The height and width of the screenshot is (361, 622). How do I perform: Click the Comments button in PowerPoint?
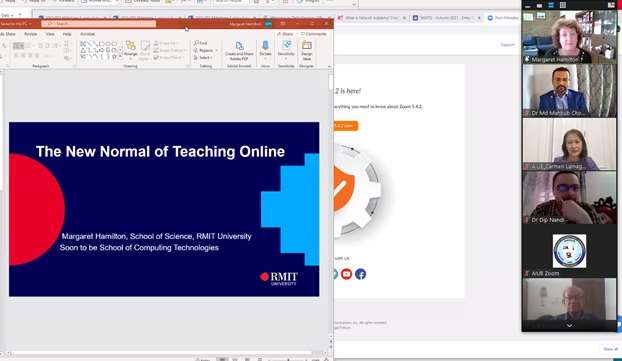313,34
